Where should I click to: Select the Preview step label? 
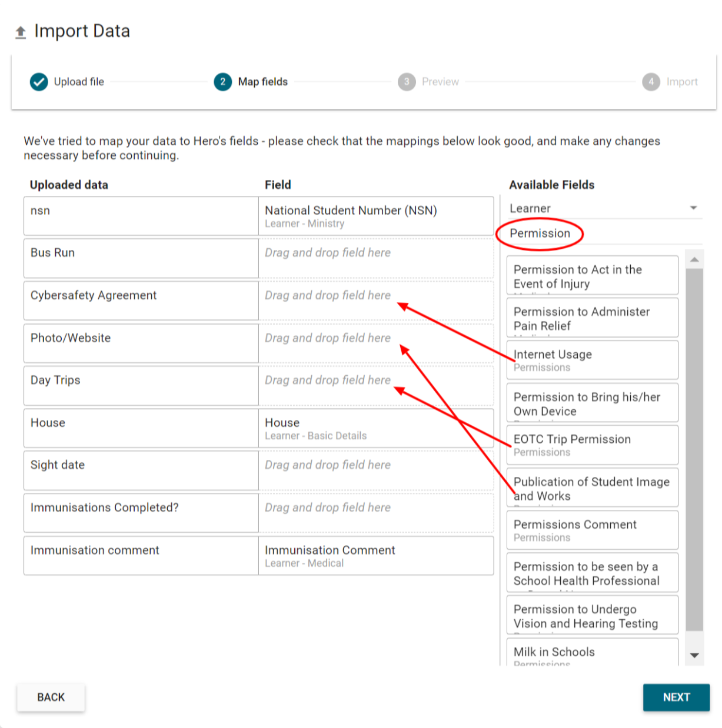440,82
